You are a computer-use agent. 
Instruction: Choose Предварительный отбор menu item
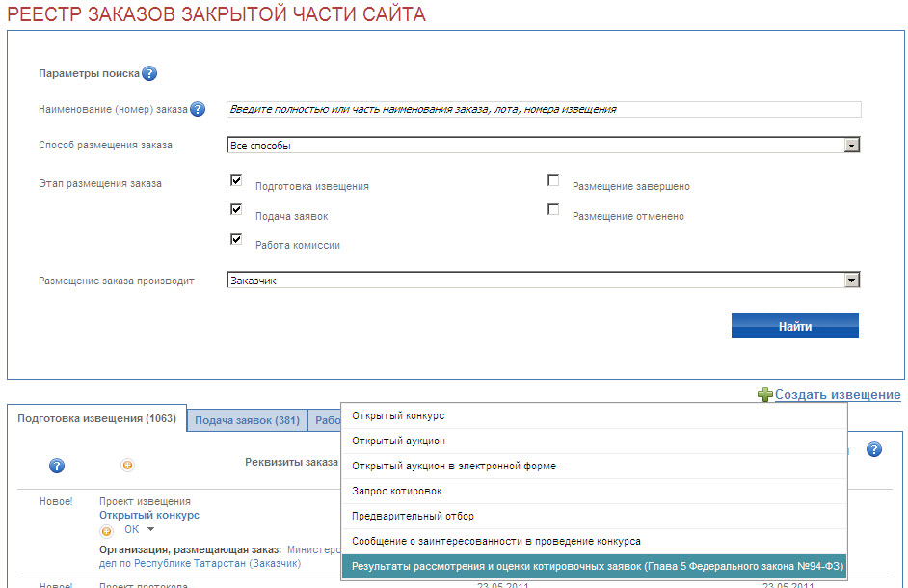(594, 516)
